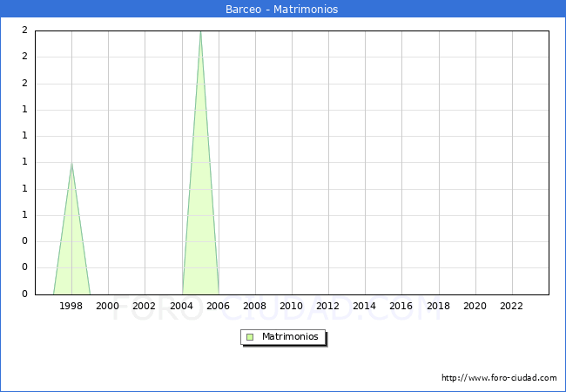Select the 2016 x-axis year label
Image resolution: width=566 pixels, height=392 pixels.
click(x=401, y=306)
